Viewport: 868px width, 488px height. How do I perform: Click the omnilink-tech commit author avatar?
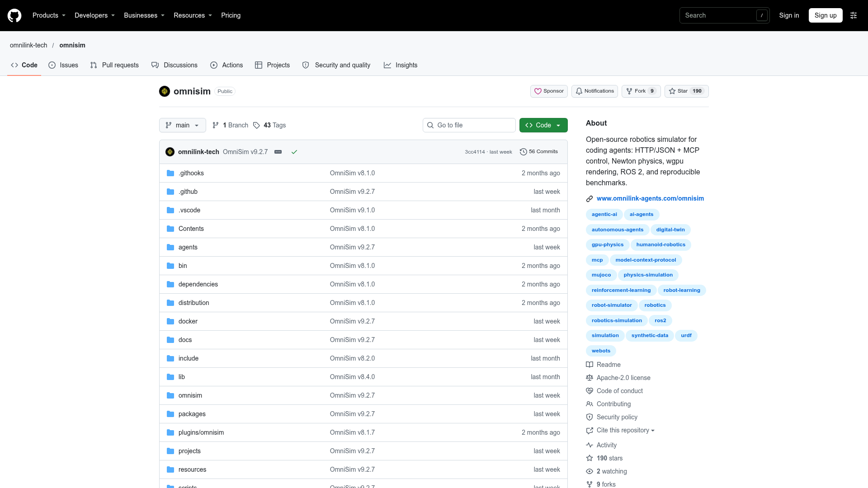point(170,152)
